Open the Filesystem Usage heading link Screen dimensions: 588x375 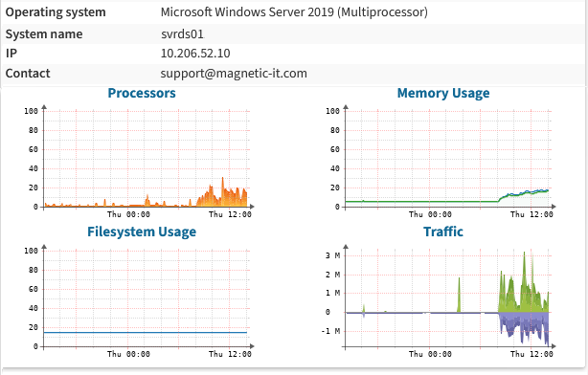(142, 232)
